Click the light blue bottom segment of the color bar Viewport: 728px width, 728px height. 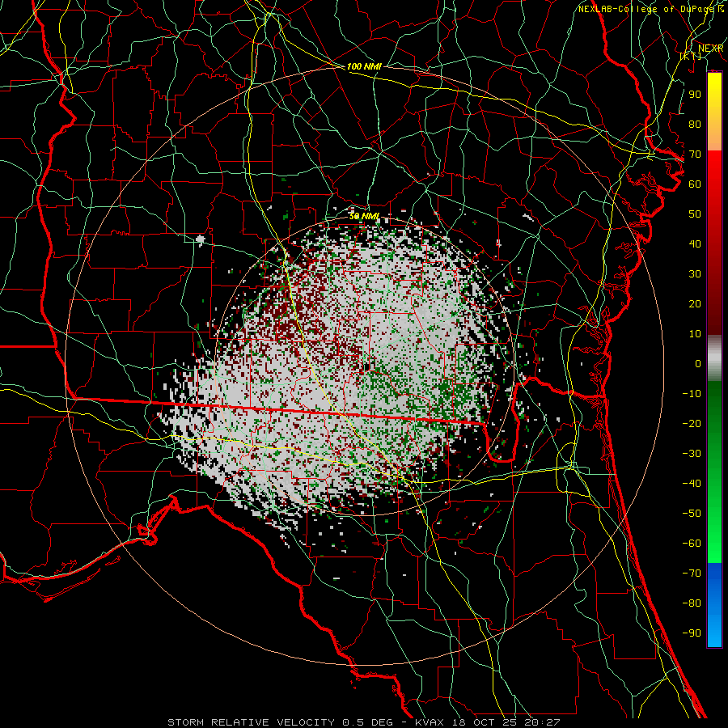click(x=714, y=629)
